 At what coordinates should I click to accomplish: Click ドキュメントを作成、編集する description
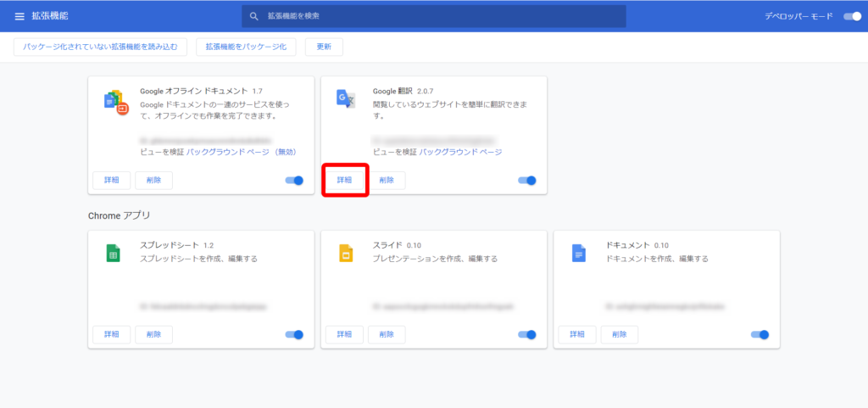[x=657, y=259]
